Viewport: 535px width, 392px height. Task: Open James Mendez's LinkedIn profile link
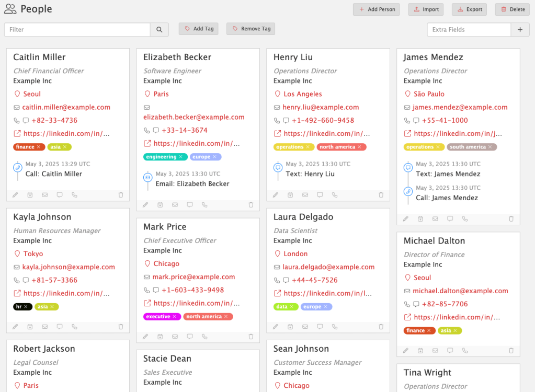pyautogui.click(x=458, y=133)
